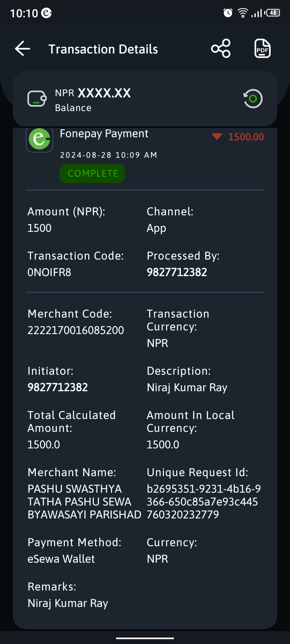The image size is (290, 644).
Task: Tap the Wi-Fi status icon
Action: [x=243, y=13]
